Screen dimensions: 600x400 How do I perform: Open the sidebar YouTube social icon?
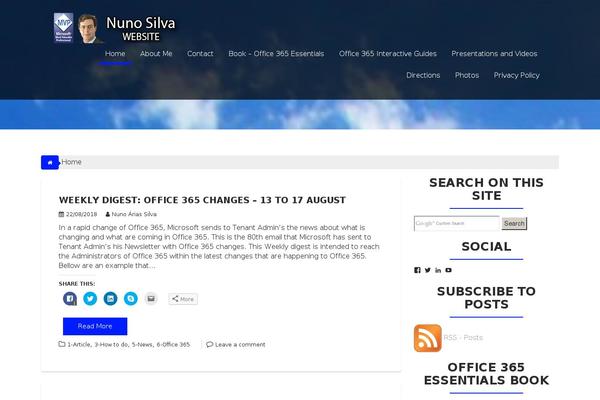point(448,270)
